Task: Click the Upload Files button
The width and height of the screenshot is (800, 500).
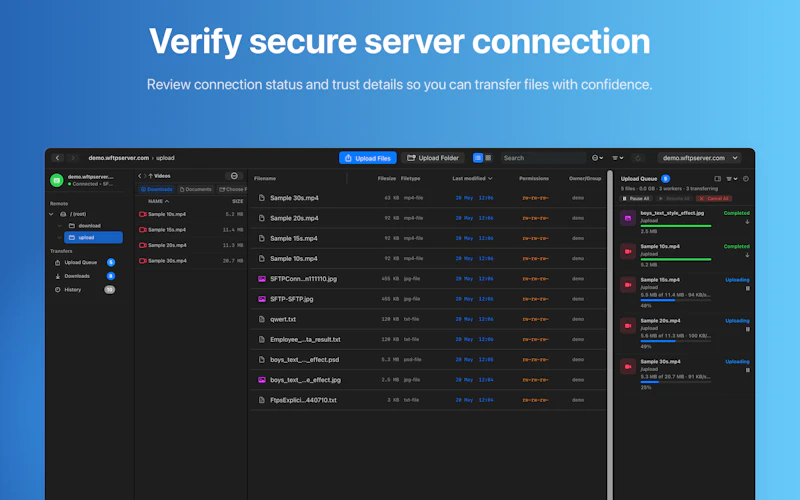Action: [x=368, y=158]
